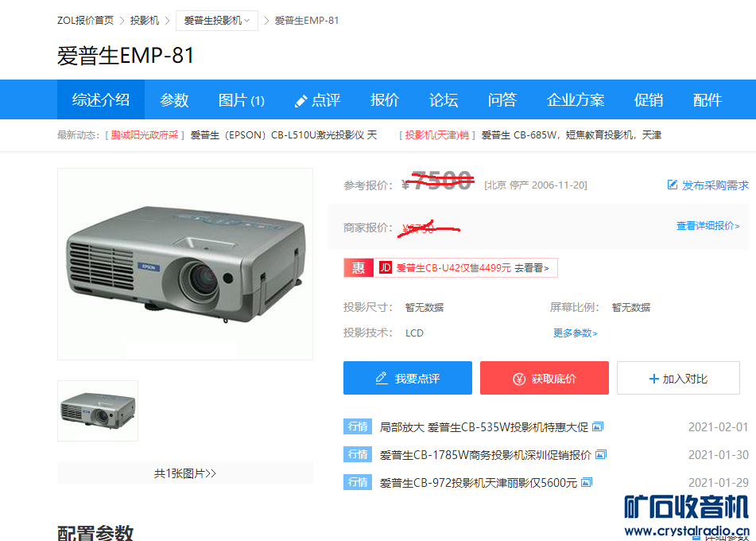Expand 更多参数 link

coord(575,333)
